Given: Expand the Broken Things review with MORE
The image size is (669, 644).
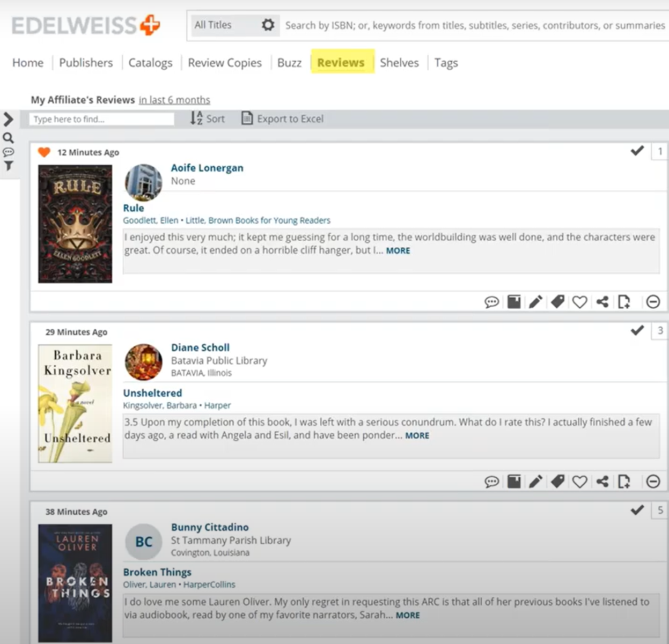Looking at the screenshot, I should pos(408,615).
